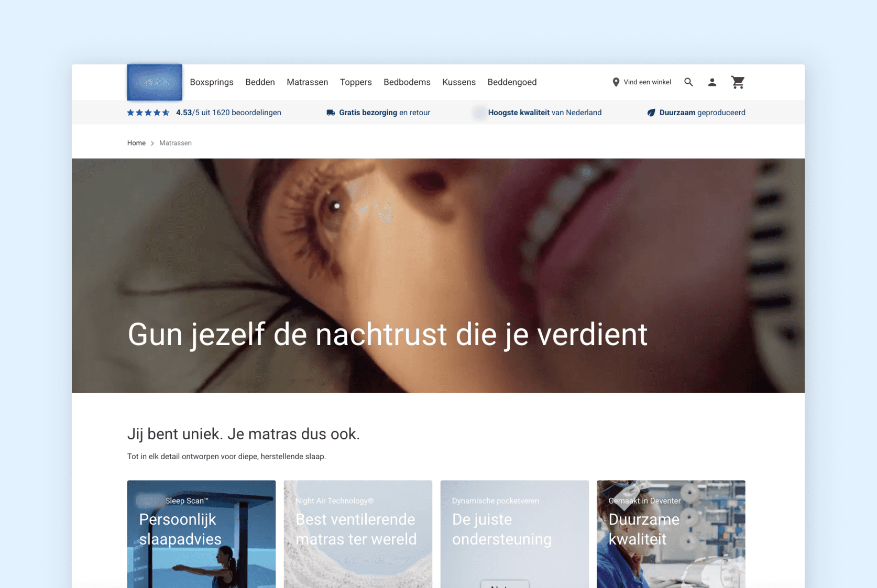Viewport: 877px width, 588px height.
Task: Click the quality badge before Hoogste kwaliteit
Action: click(x=480, y=112)
